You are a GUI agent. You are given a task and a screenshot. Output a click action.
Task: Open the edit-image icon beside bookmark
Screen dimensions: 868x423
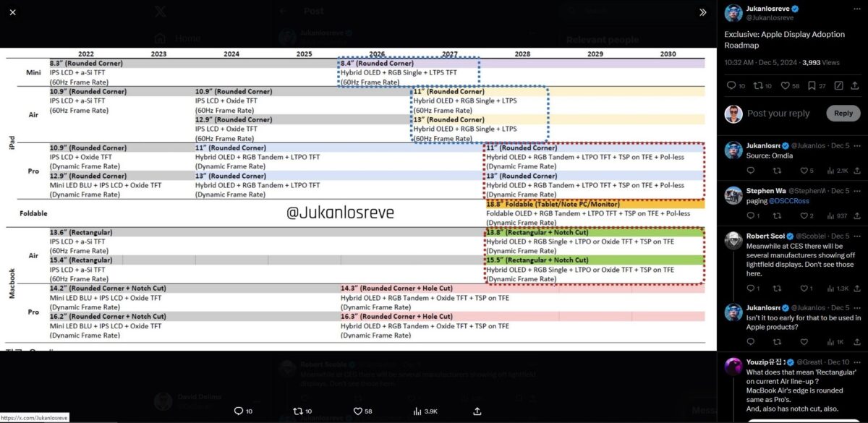tap(838, 86)
